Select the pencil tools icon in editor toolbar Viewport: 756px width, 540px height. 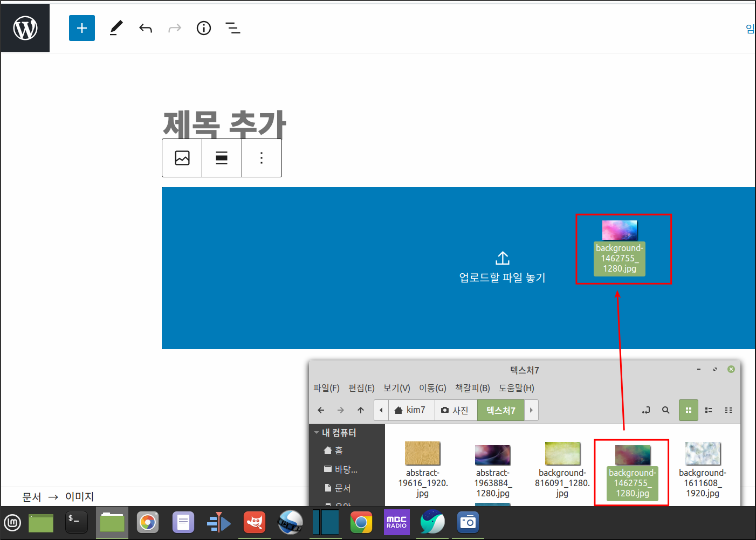pos(116,27)
